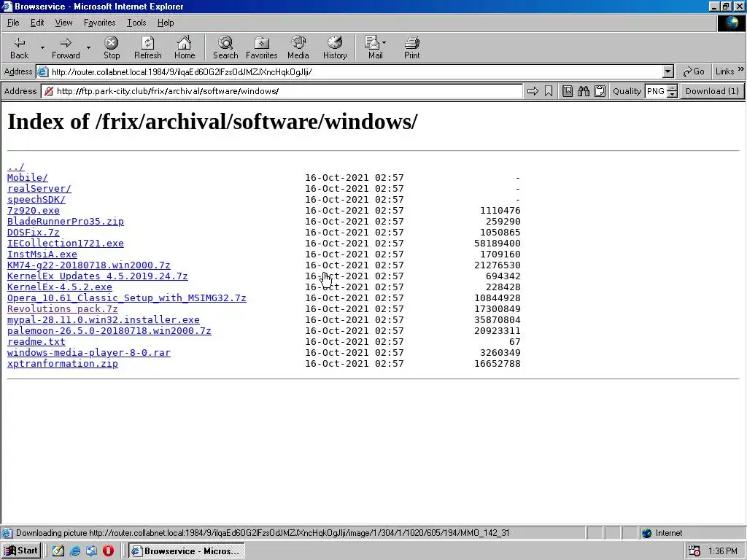Screen dimensions: 747x560
Task: Click Opera_10.61_Classic_Setup_with_MSIMG32.7z link
Action: [127, 298]
